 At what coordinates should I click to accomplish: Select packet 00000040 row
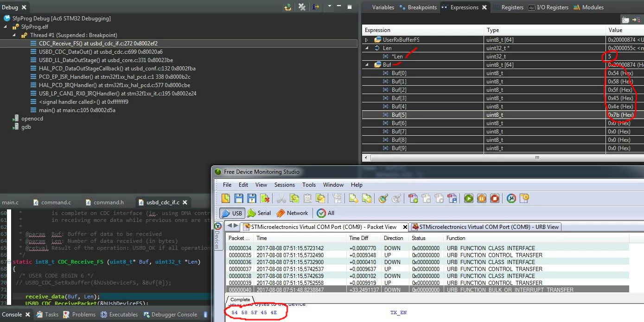pos(427,290)
